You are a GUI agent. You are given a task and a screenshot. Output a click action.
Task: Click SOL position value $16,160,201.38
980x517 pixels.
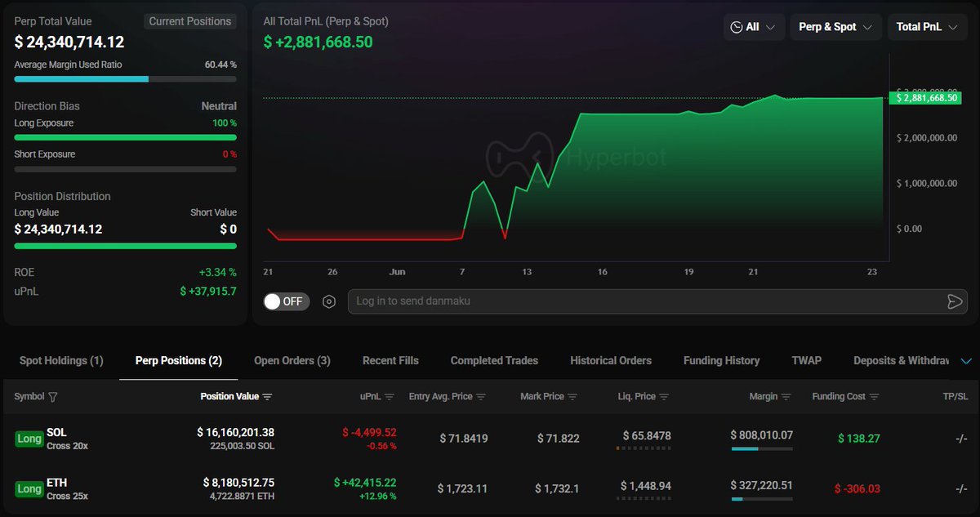[236, 432]
